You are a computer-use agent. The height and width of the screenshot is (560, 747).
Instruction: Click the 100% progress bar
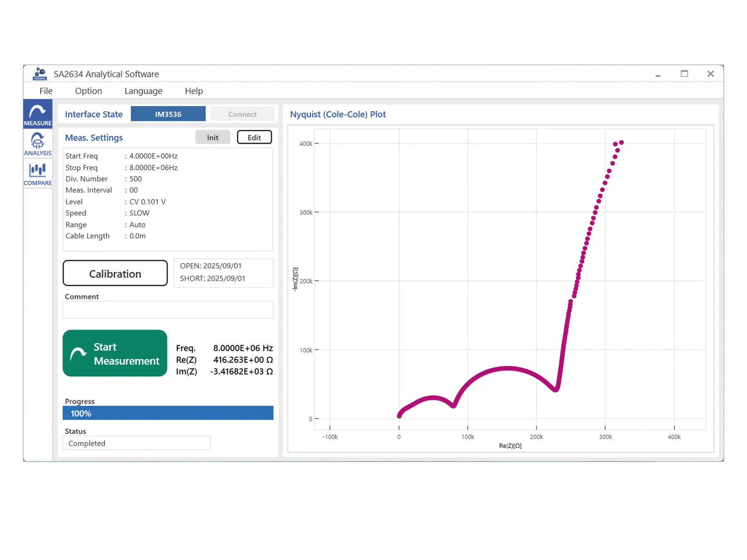(x=168, y=413)
